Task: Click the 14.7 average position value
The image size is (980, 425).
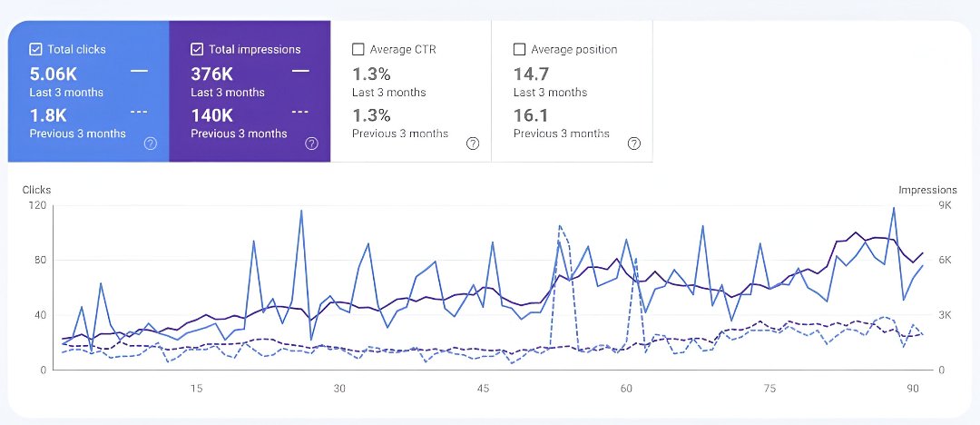Action: [529, 74]
